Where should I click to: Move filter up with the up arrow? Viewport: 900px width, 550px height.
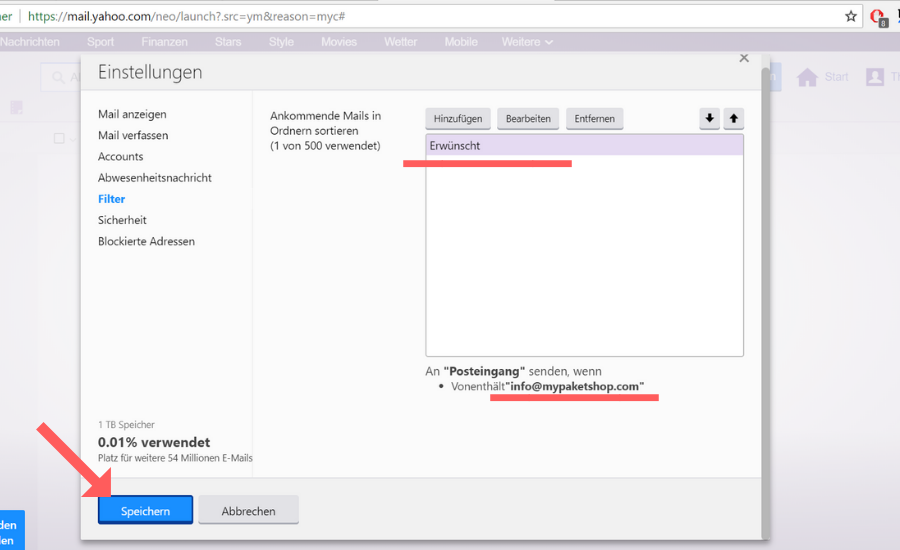[734, 119]
